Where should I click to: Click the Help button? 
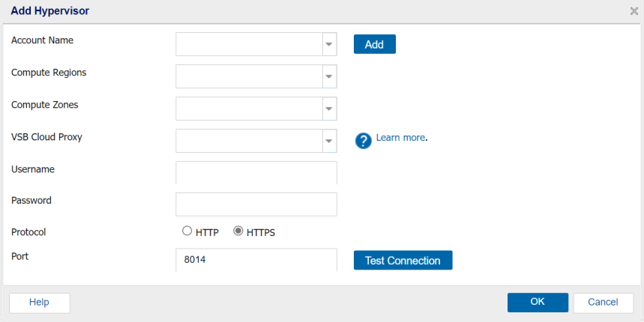click(40, 303)
